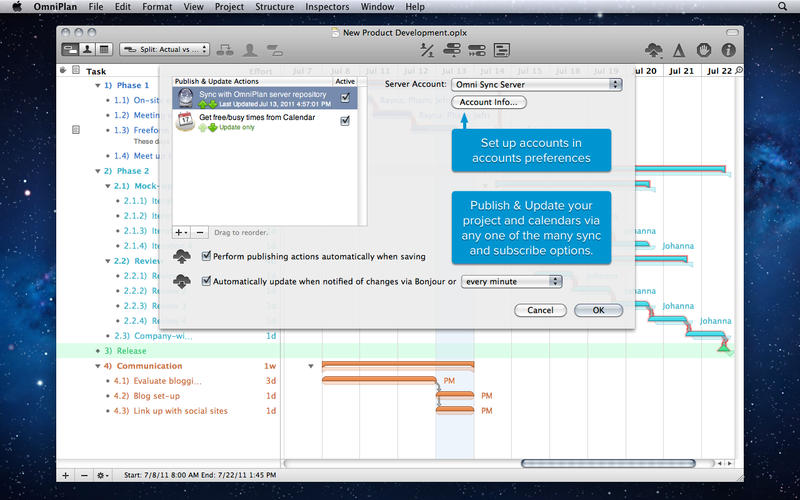Click the violations warning triangle icon
800x500 pixels.
pyautogui.click(x=679, y=48)
